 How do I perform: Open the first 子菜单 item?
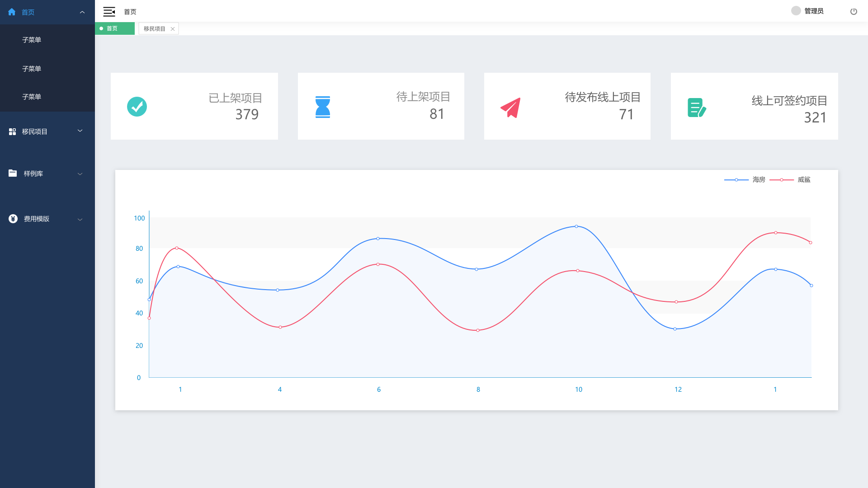point(32,40)
